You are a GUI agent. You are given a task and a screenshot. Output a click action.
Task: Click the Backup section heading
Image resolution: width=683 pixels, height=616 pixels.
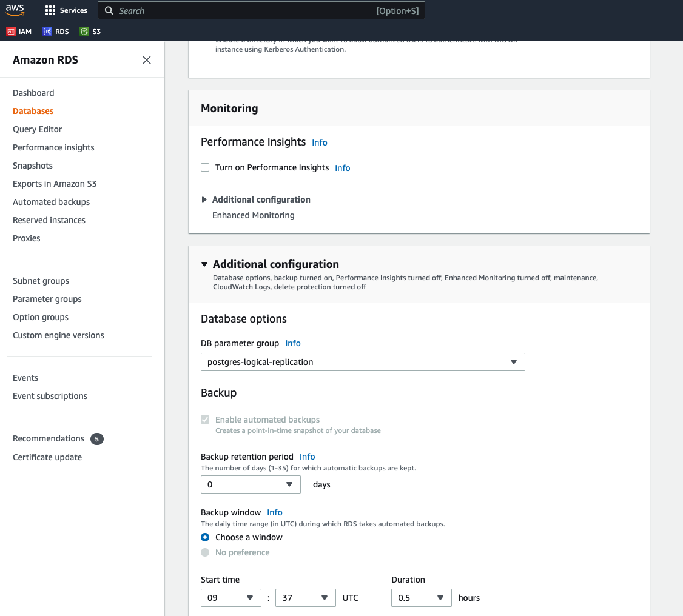click(x=218, y=393)
